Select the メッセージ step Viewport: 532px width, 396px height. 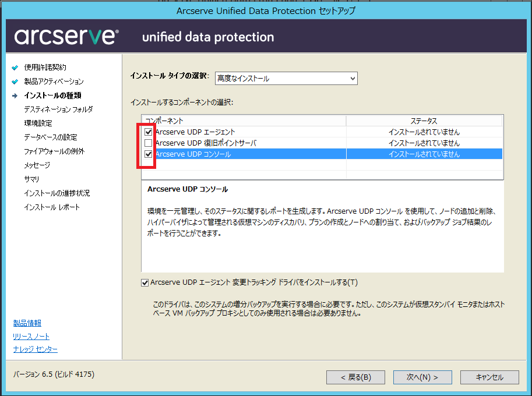37,165
